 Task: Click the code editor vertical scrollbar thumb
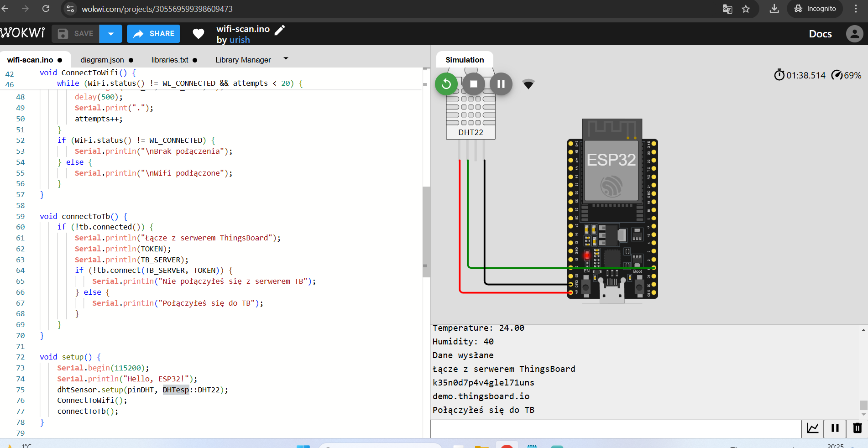tap(427, 232)
